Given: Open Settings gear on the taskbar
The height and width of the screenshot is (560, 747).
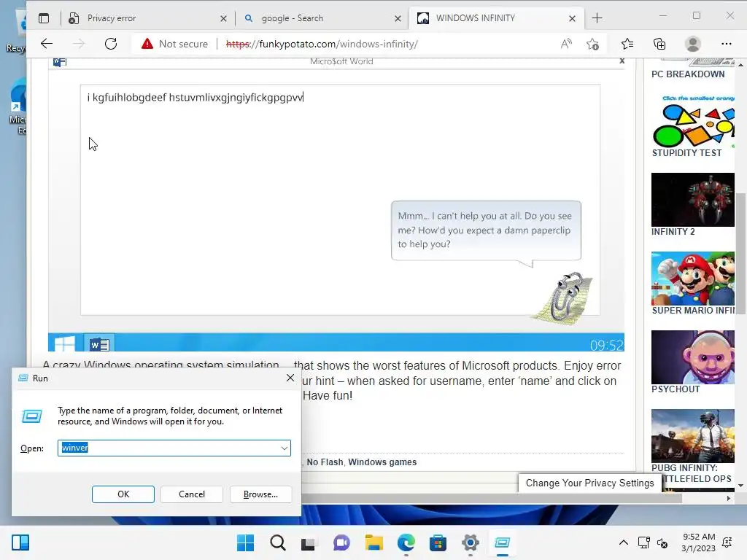Looking at the screenshot, I should (x=471, y=542).
